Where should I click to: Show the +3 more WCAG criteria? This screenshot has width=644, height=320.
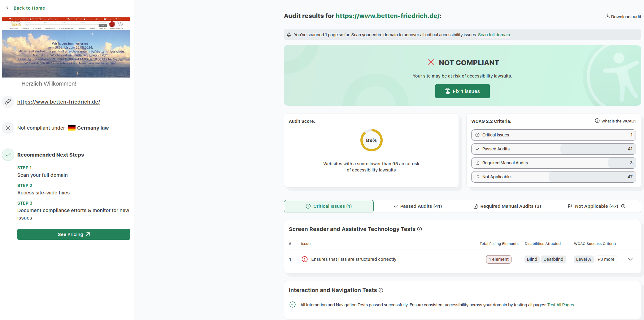(606, 259)
